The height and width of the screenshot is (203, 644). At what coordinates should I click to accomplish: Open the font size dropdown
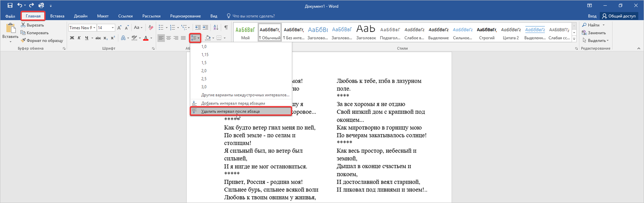pos(113,28)
